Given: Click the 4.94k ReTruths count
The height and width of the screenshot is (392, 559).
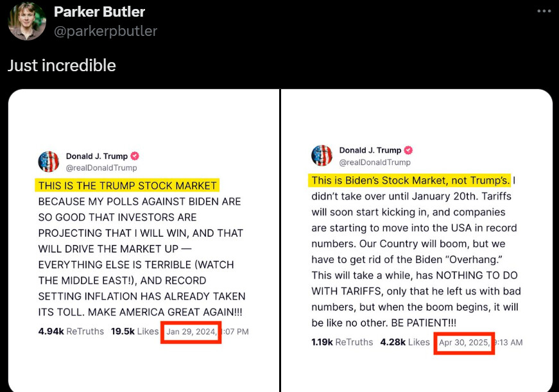Looking at the screenshot, I should [71, 332].
